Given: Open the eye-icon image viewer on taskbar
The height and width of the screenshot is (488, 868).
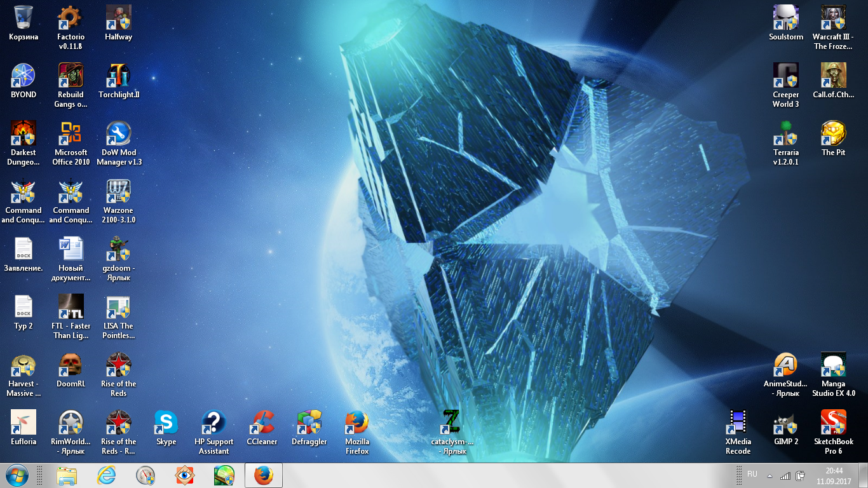Looking at the screenshot, I should (185, 475).
